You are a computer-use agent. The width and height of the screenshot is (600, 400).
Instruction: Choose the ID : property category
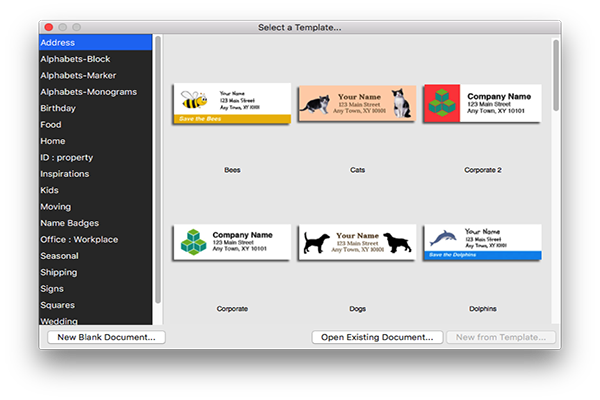click(x=95, y=157)
